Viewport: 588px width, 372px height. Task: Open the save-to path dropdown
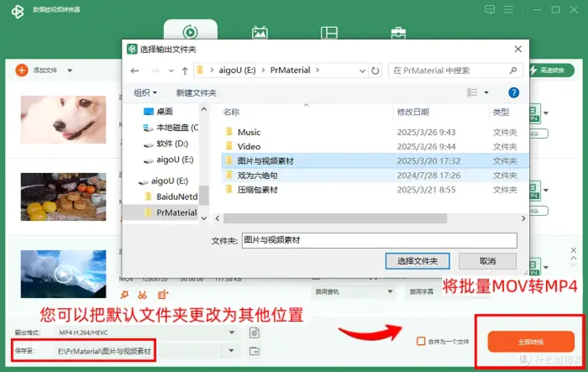point(231,351)
